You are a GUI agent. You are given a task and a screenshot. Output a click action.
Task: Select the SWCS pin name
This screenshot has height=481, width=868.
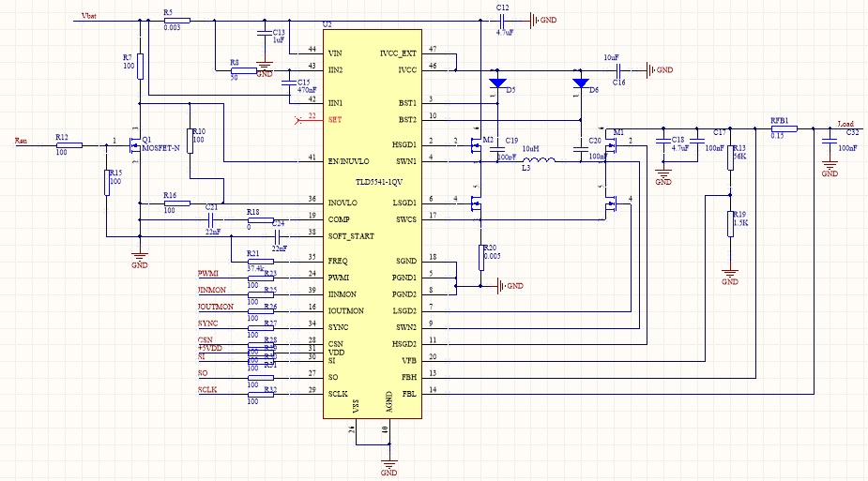click(405, 219)
